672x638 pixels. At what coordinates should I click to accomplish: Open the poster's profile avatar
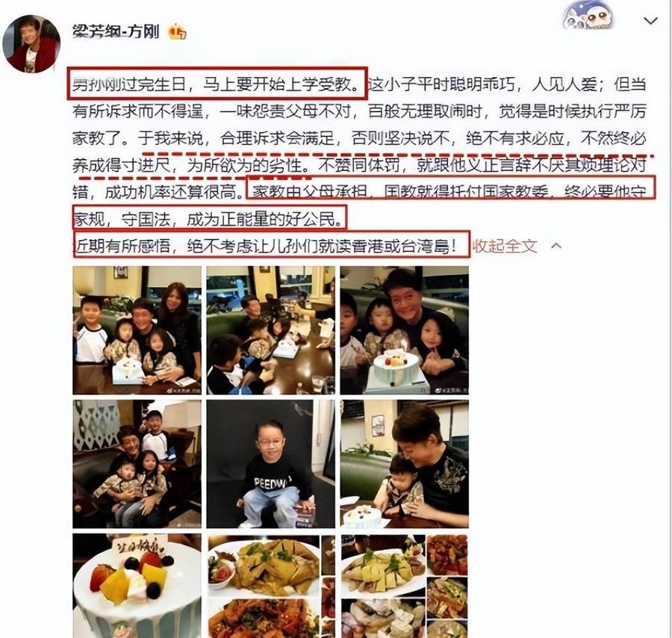pyautogui.click(x=31, y=44)
